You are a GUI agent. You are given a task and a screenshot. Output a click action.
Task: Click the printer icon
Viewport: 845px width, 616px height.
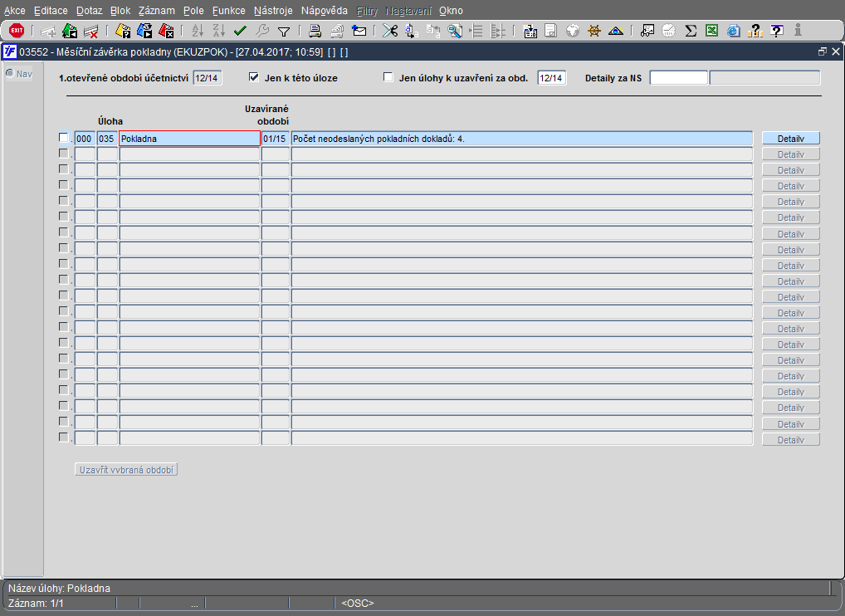315,31
